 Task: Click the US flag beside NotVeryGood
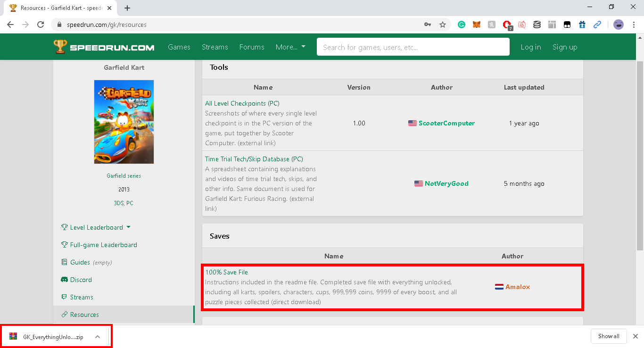pos(419,183)
